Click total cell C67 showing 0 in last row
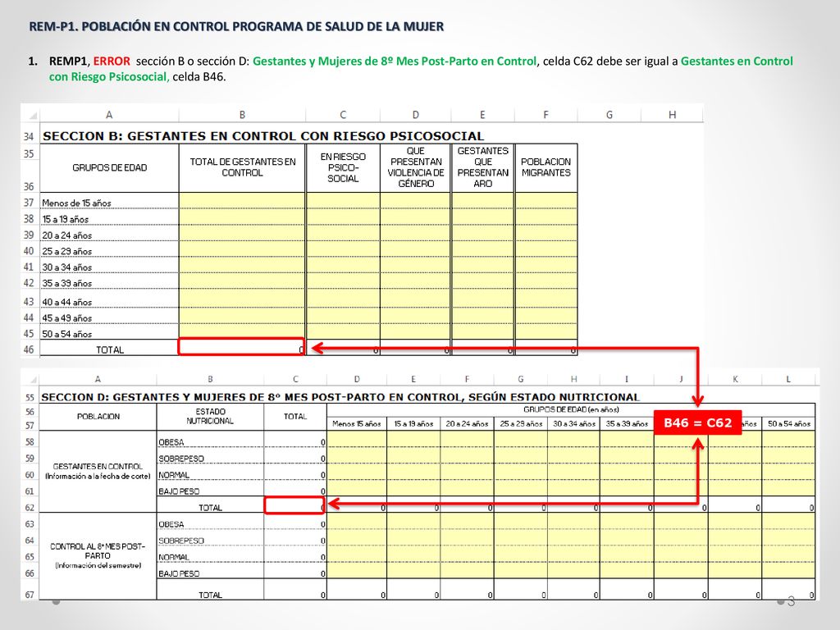The height and width of the screenshot is (630, 840). pyautogui.click(x=295, y=591)
